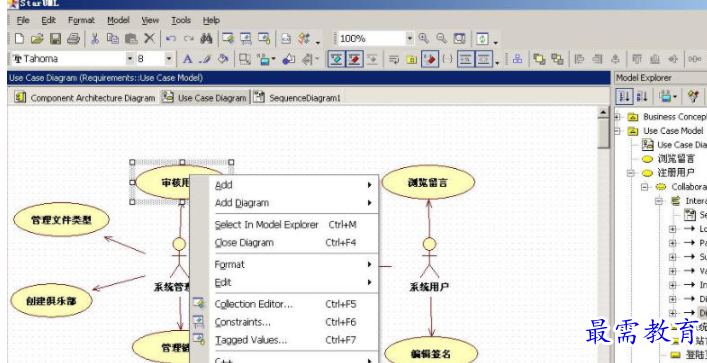Sort Model Explorer alphabetically

[642, 96]
